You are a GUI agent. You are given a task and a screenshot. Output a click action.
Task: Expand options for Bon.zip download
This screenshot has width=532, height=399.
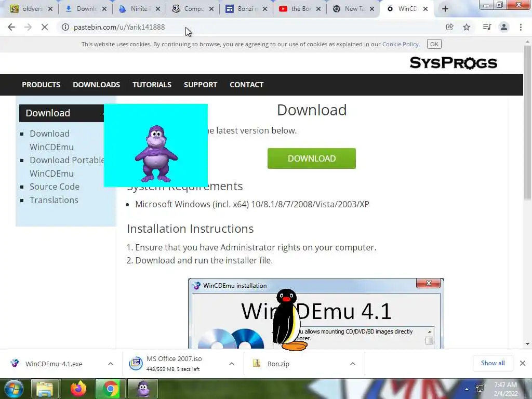(353, 364)
